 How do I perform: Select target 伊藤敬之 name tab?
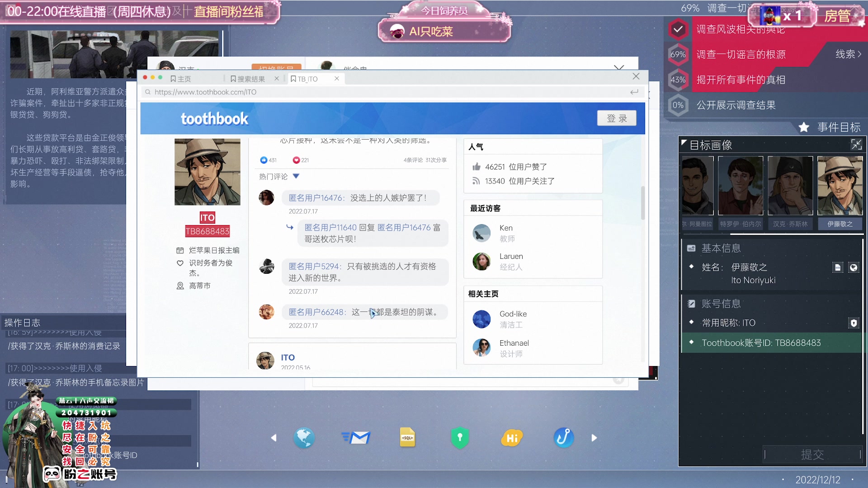tap(840, 224)
